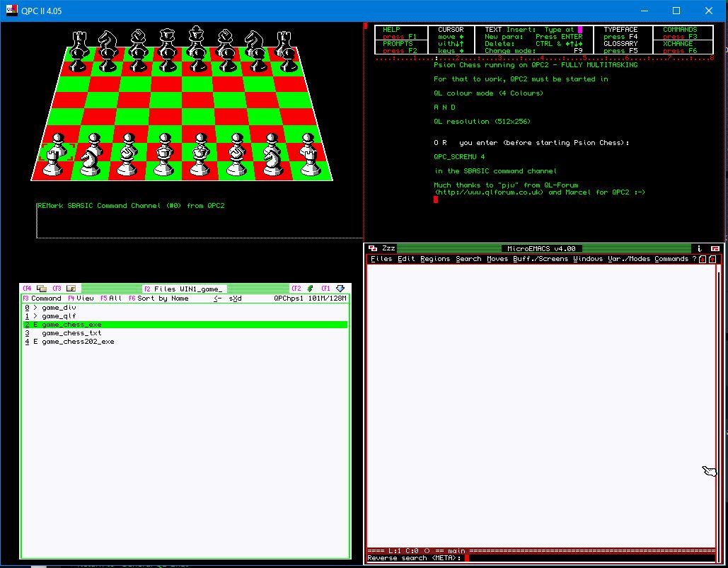This screenshot has height=568, width=728.
Task: Click the 'sXd' button in Files window
Action: click(x=235, y=299)
